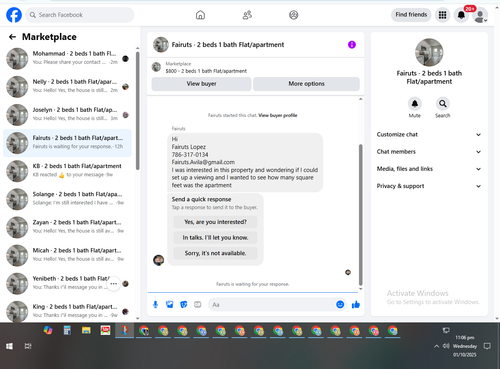Viewport: 500px width, 369px height.
Task: Click the phone number 786-317-0134
Action: 190,155
